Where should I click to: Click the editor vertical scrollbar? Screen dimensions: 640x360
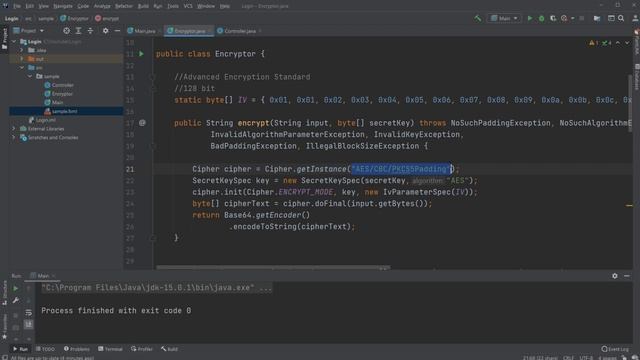(x=630, y=102)
